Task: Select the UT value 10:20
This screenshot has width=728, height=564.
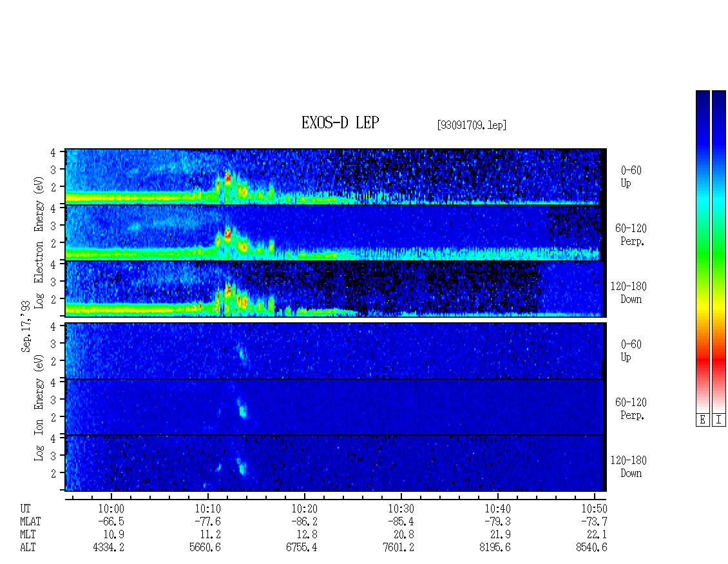Action: point(304,509)
